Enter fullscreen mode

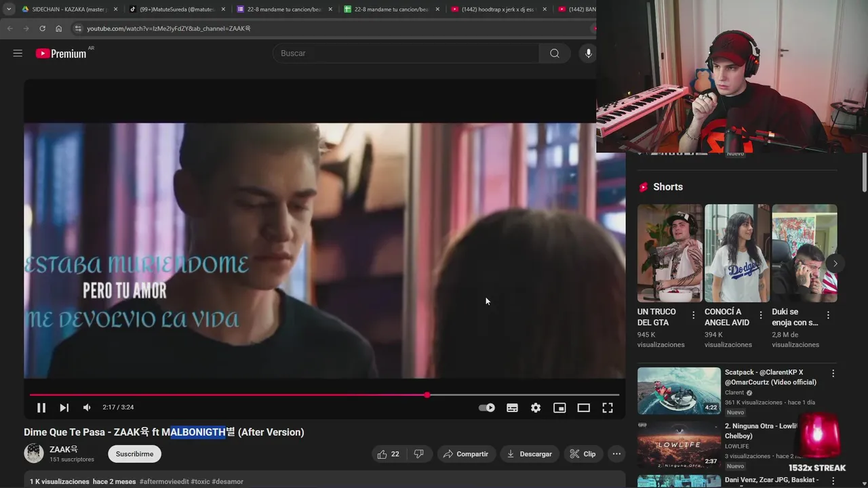click(x=608, y=407)
